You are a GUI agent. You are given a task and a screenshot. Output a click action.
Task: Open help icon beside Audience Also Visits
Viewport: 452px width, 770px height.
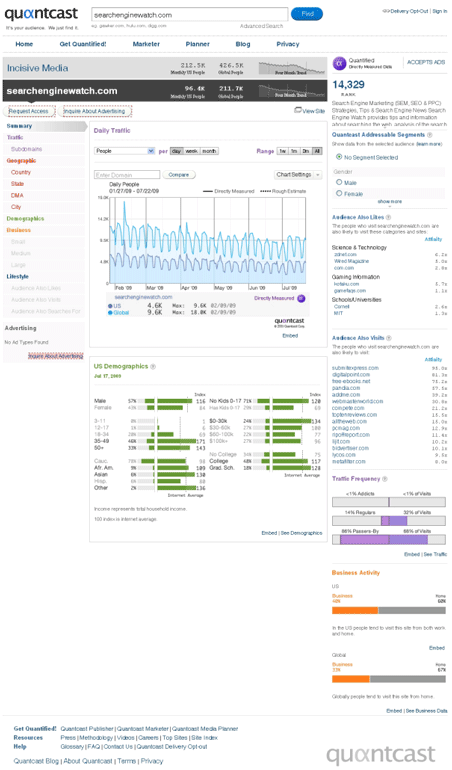point(389,338)
